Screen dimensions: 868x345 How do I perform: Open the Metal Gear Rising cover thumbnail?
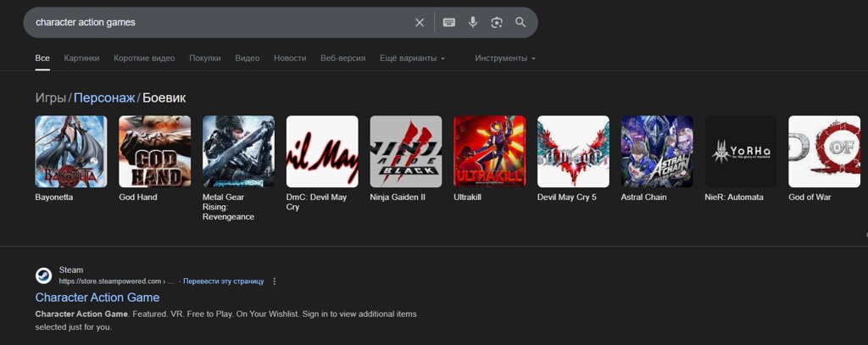click(238, 151)
